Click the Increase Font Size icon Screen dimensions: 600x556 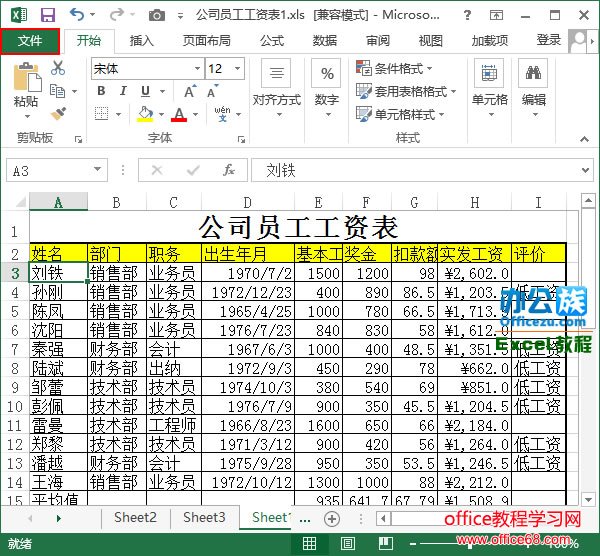point(190,91)
